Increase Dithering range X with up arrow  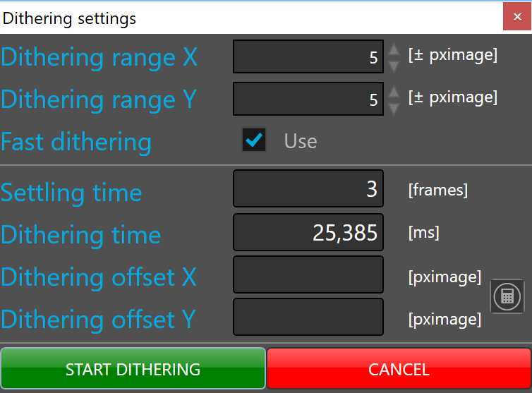[394, 50]
